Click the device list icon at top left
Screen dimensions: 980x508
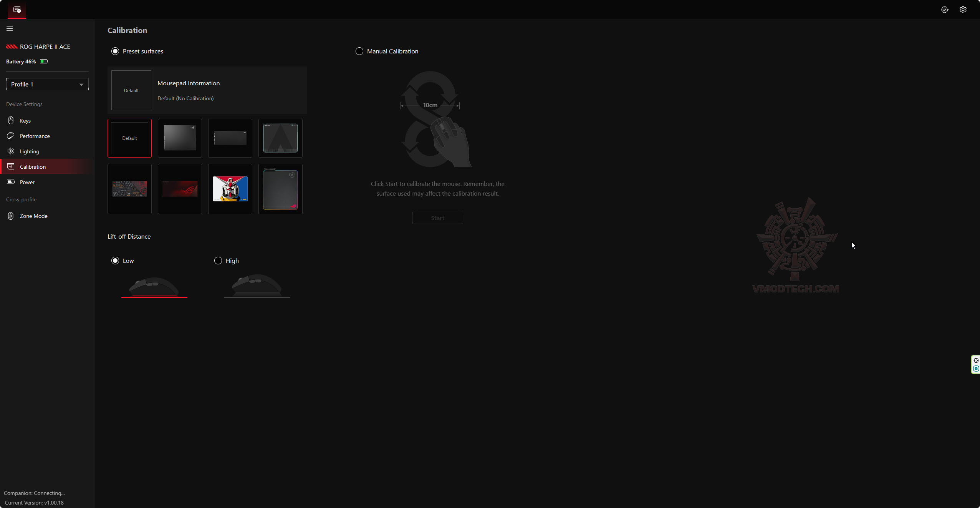coord(17,10)
